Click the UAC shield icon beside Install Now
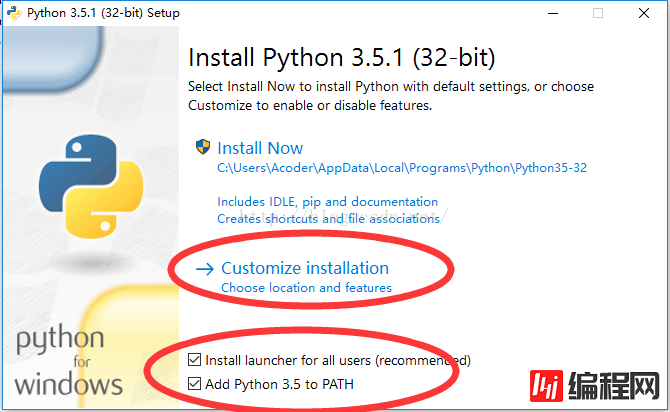The height and width of the screenshot is (412, 670). coord(203,147)
